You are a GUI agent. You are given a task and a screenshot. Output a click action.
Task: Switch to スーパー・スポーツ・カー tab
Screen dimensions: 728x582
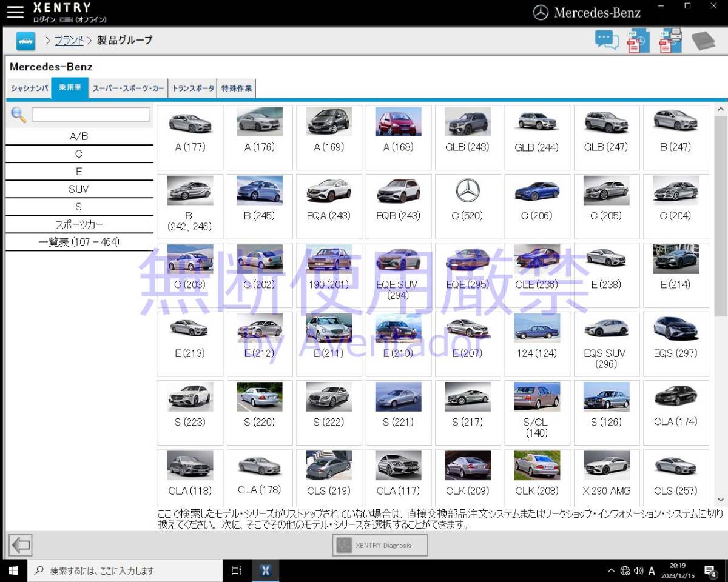point(129,89)
